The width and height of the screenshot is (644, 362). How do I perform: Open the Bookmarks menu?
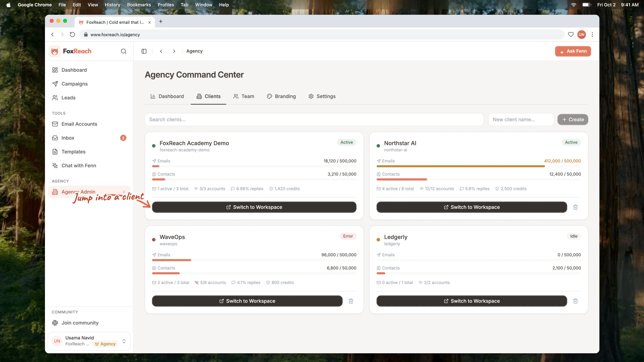[x=139, y=5]
